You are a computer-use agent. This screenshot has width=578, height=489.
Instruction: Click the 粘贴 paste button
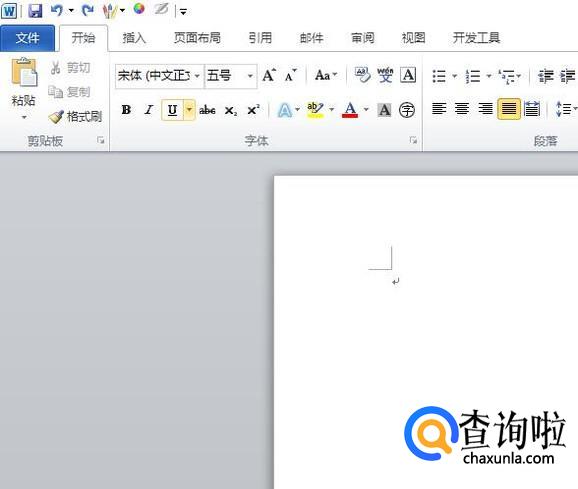click(24, 88)
